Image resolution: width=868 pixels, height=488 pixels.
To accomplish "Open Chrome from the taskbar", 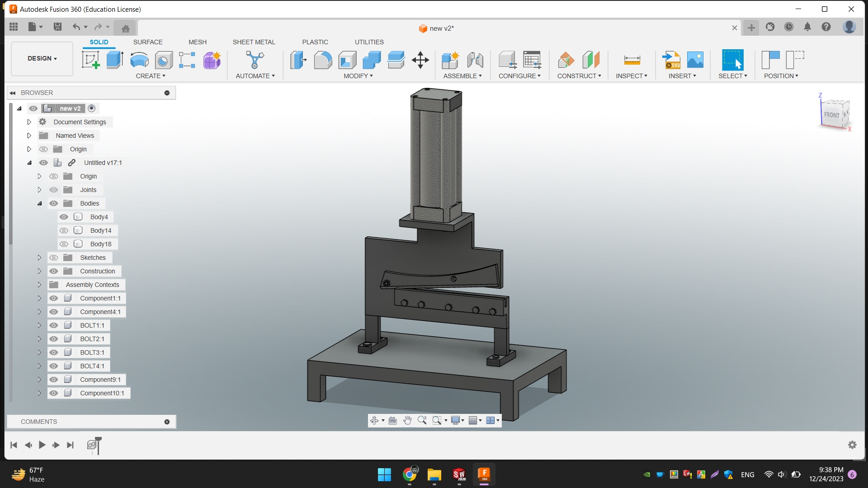I will point(410,474).
